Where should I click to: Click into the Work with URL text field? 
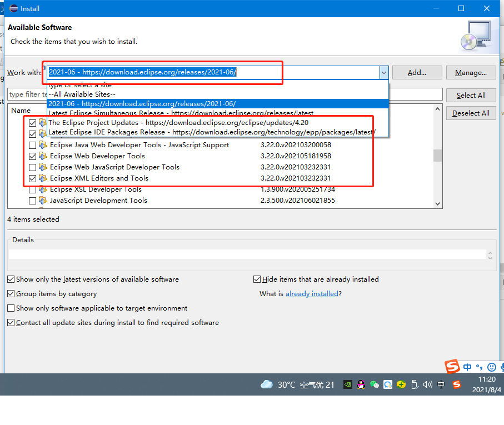tap(213, 72)
